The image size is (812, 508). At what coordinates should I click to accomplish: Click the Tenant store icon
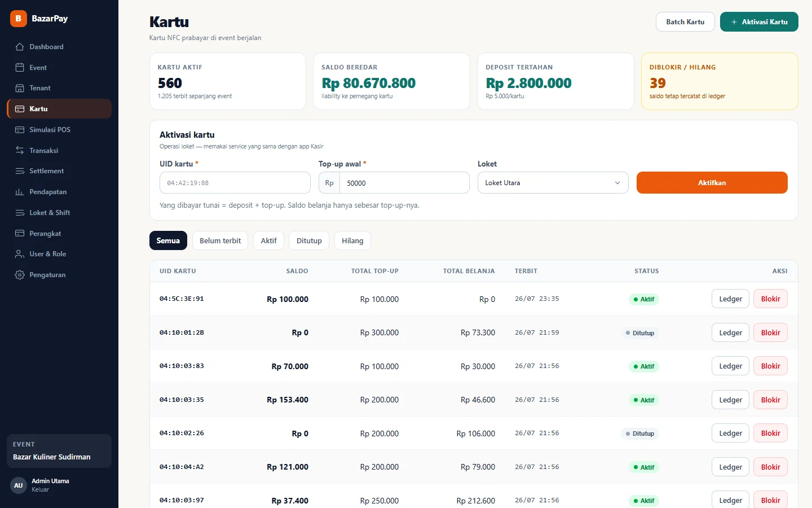tap(20, 88)
